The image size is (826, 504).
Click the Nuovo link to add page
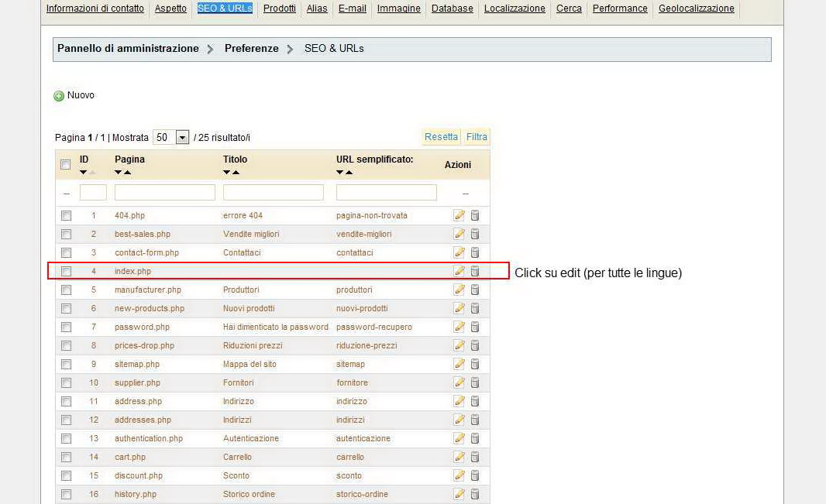click(x=81, y=95)
